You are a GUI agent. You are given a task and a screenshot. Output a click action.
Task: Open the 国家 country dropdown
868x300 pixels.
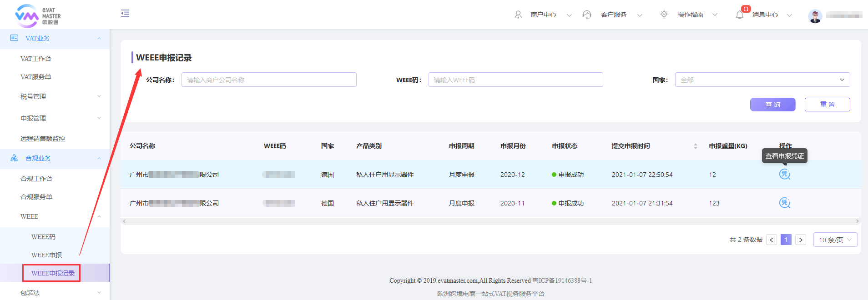point(762,80)
